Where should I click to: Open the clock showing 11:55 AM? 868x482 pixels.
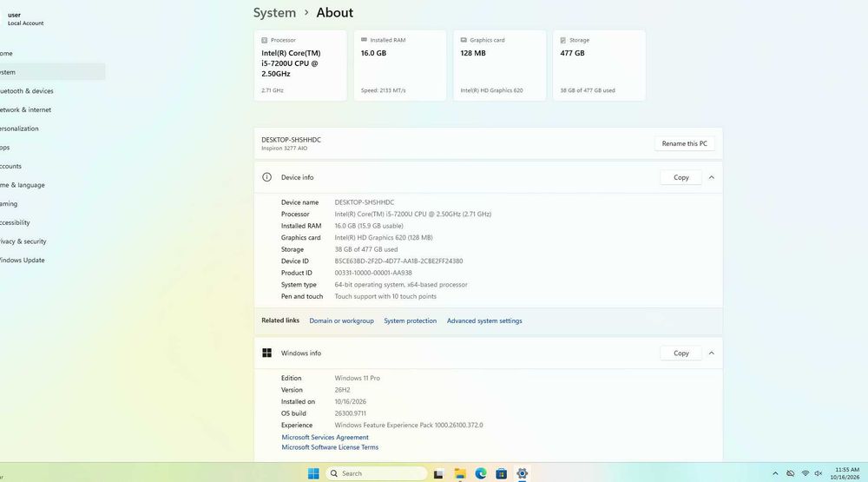(x=845, y=473)
